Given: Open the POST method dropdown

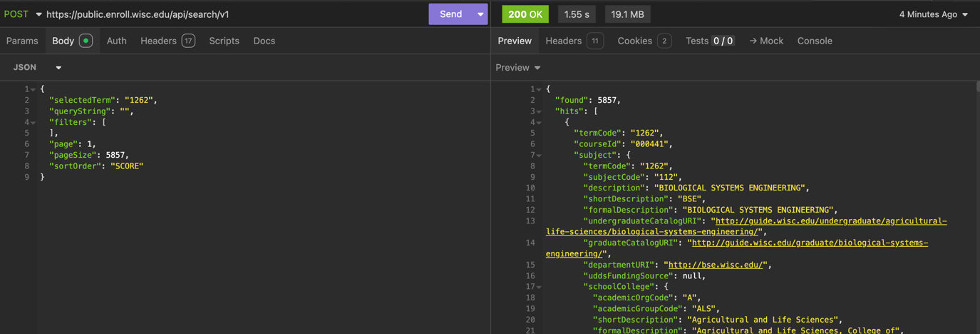Looking at the screenshot, I should 23,14.
